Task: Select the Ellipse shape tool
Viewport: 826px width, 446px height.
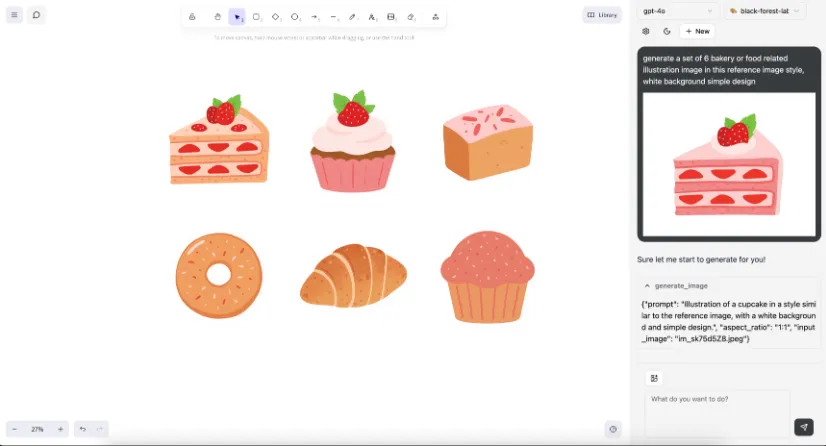Action: pyautogui.click(x=296, y=17)
